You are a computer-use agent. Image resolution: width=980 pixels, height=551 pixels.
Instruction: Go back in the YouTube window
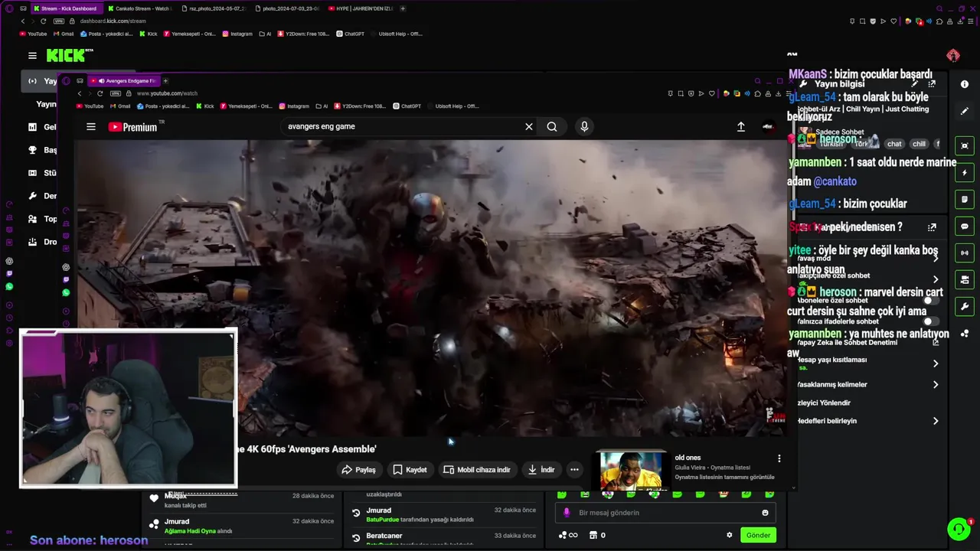(79, 93)
